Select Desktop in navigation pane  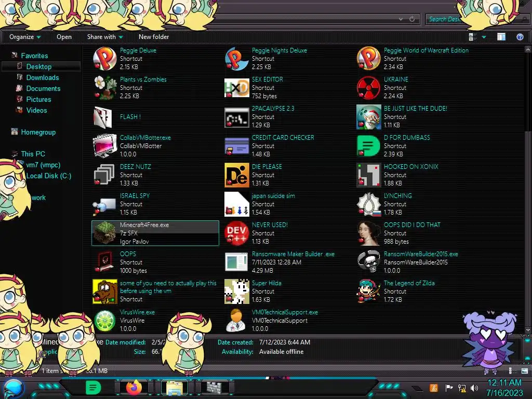(38, 66)
